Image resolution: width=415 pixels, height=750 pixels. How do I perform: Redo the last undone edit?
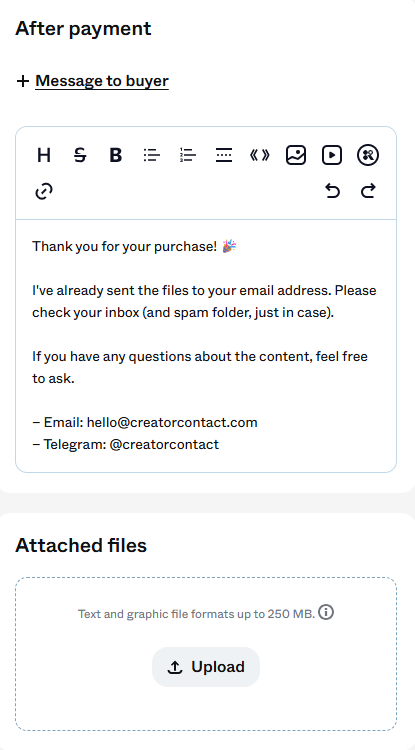coord(368,191)
